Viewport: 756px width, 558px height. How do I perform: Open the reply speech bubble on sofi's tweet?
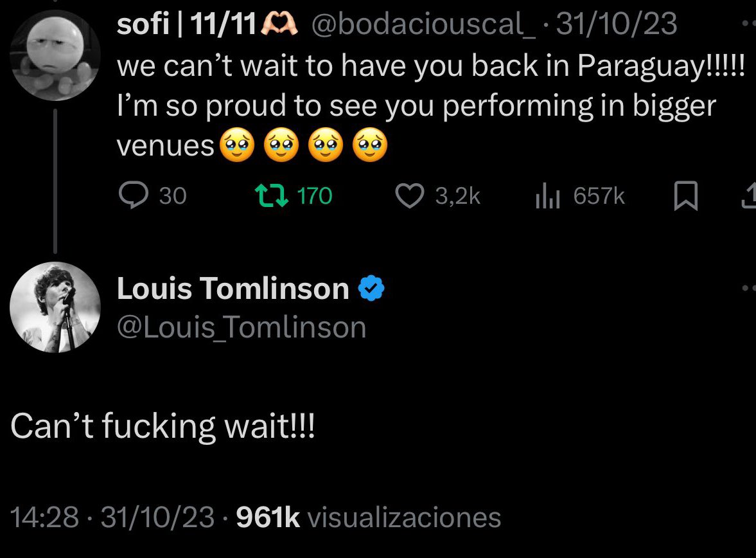point(133,195)
